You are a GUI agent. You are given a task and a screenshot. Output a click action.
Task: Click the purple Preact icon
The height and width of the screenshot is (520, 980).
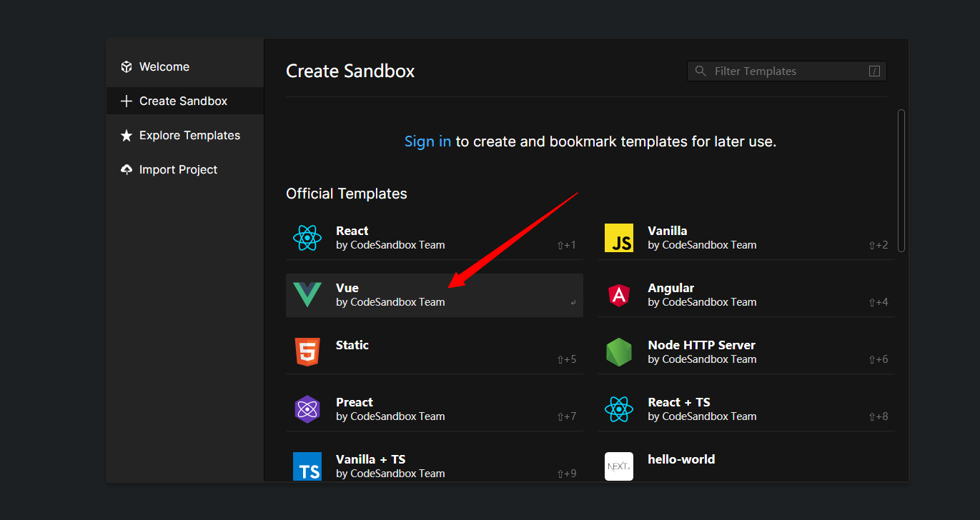307,409
